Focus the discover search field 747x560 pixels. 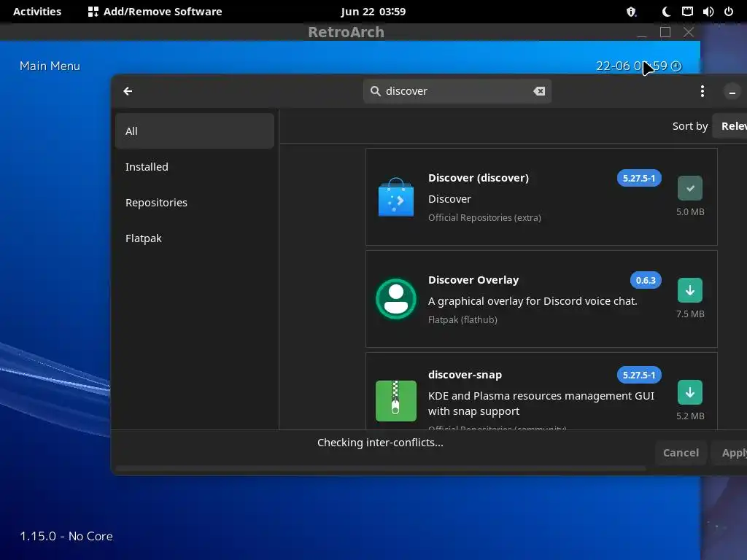(457, 91)
